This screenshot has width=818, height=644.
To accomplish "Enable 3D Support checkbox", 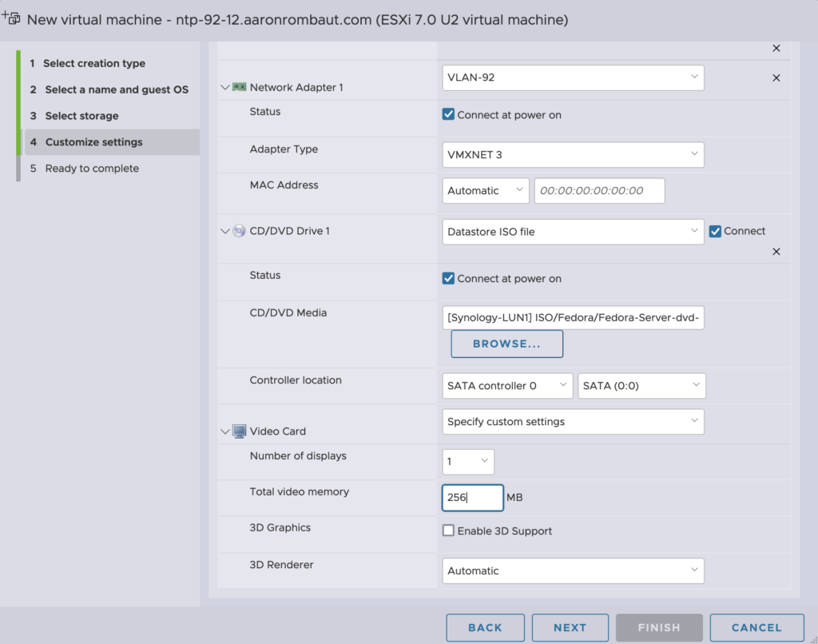I will [x=449, y=531].
